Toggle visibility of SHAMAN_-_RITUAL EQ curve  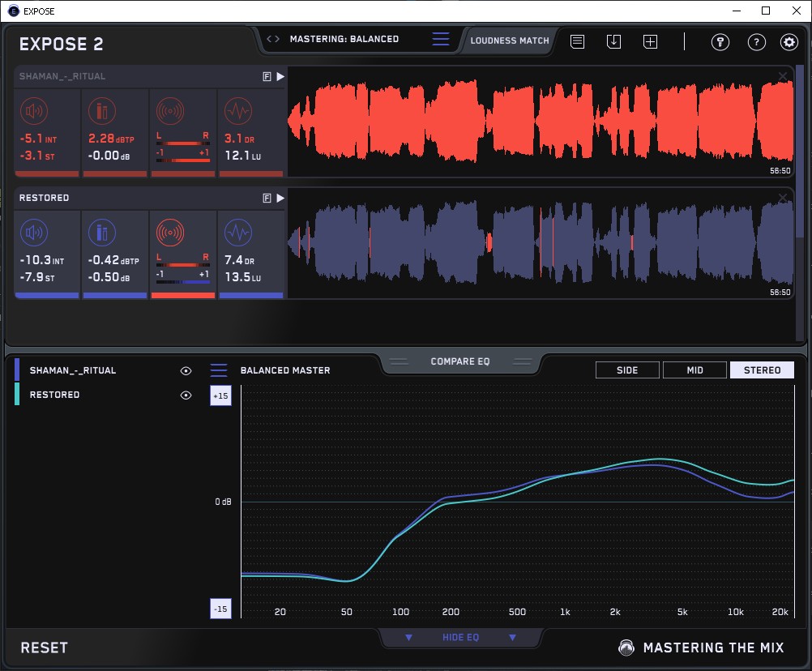click(x=186, y=370)
